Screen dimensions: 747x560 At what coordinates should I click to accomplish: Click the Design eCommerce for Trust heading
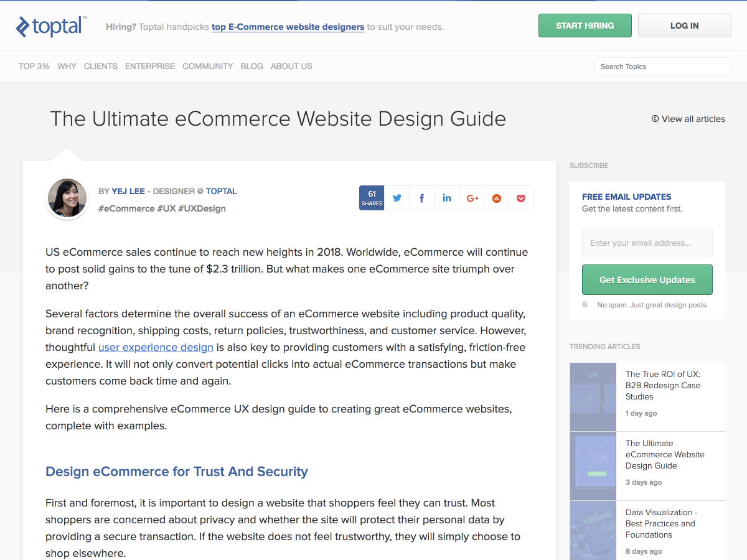(177, 472)
